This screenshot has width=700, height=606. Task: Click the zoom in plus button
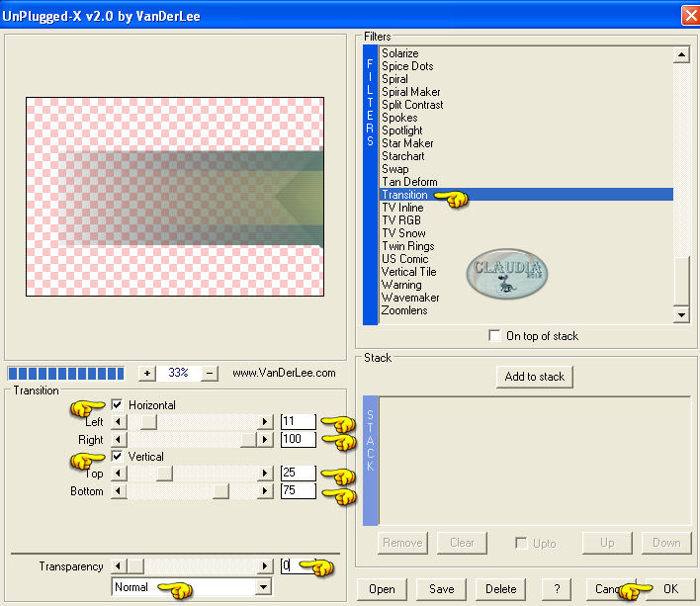[147, 373]
